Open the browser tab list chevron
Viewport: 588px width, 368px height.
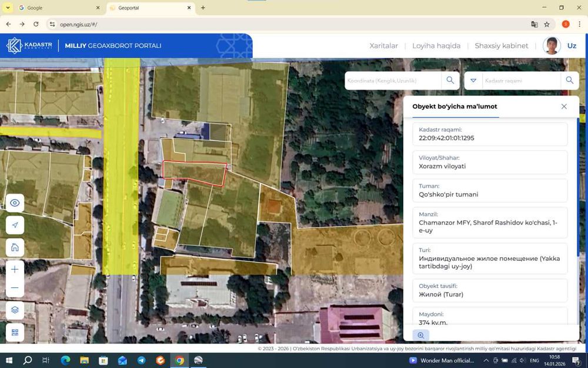(8, 8)
